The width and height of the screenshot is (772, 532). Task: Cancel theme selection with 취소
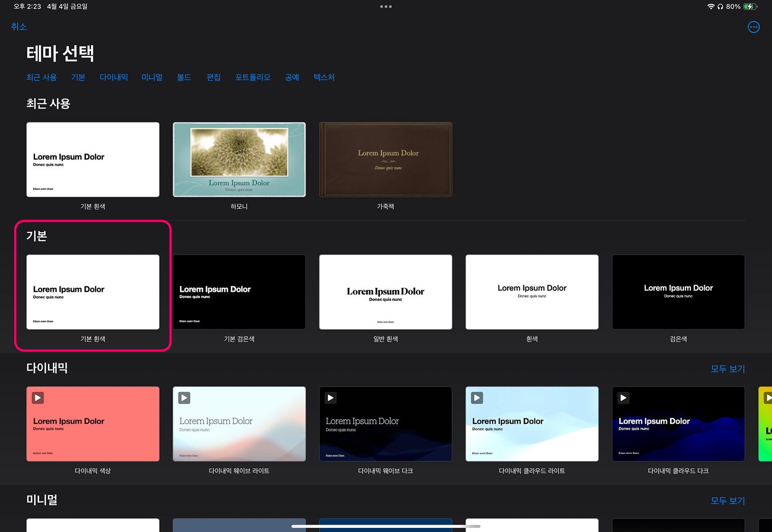click(x=19, y=27)
